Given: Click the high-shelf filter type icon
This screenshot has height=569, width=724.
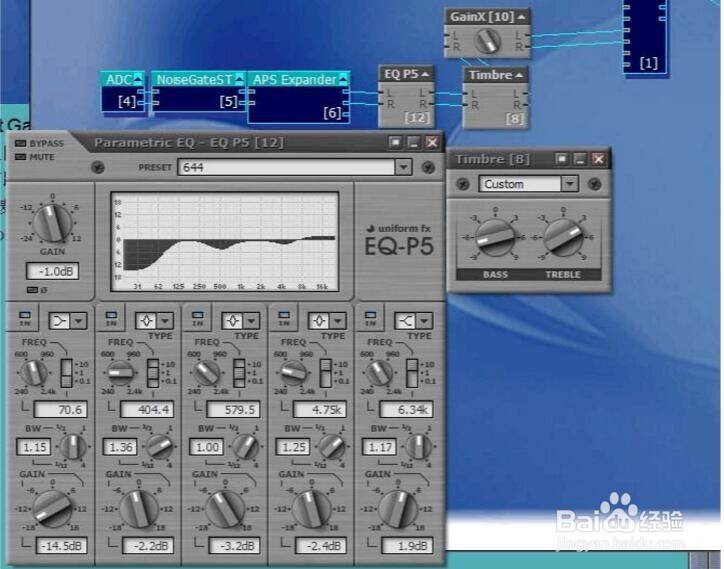Looking at the screenshot, I should click(406, 321).
